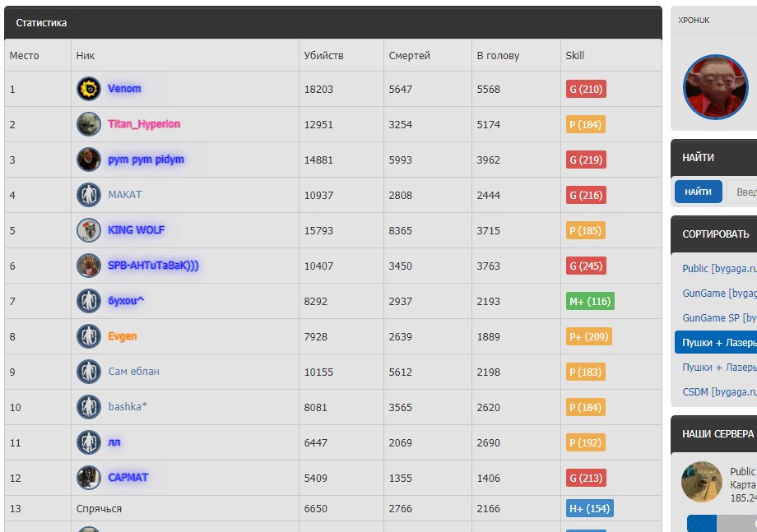Click Evgen's default avatar
Screen dimensions: 757x532
[x=88, y=336]
